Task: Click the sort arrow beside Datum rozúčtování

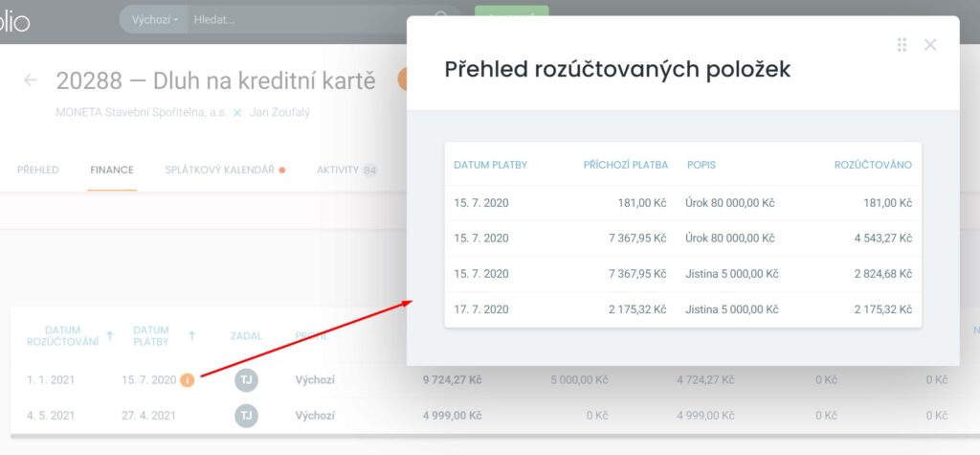Action: (110, 336)
